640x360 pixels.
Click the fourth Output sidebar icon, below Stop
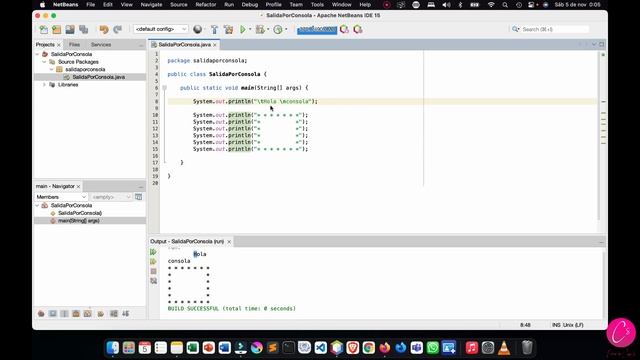point(153,281)
